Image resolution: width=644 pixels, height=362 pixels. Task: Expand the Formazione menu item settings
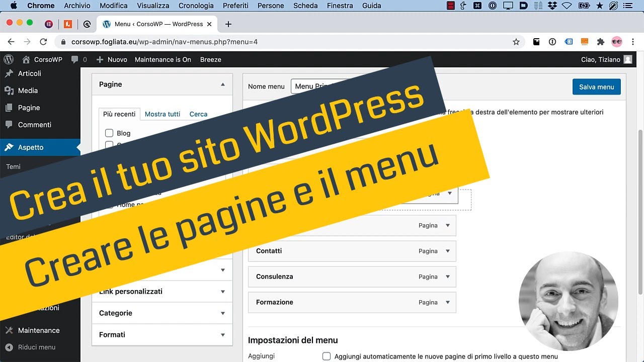point(448,302)
